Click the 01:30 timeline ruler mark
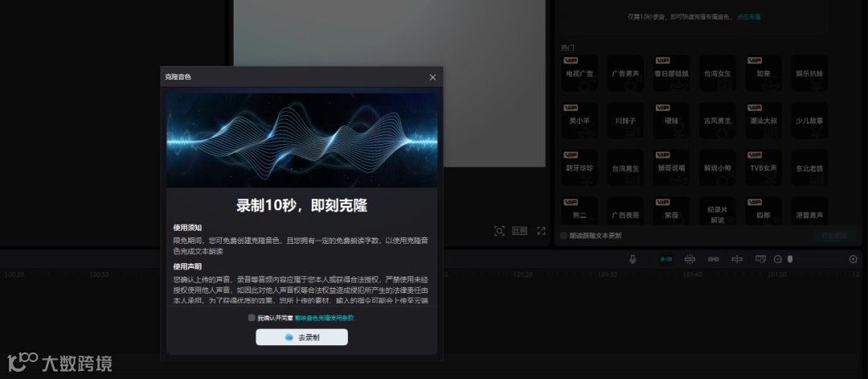This screenshot has height=379, width=868. pyautogui.click(x=608, y=275)
